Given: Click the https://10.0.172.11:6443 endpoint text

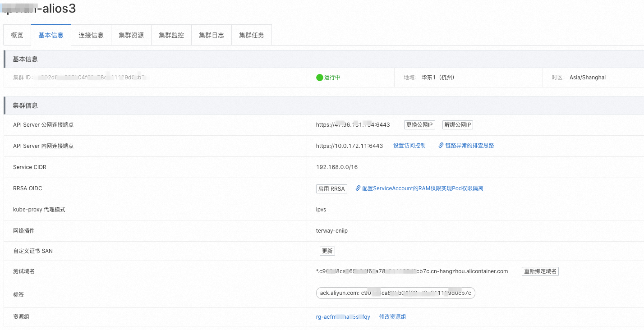Looking at the screenshot, I should tap(350, 146).
